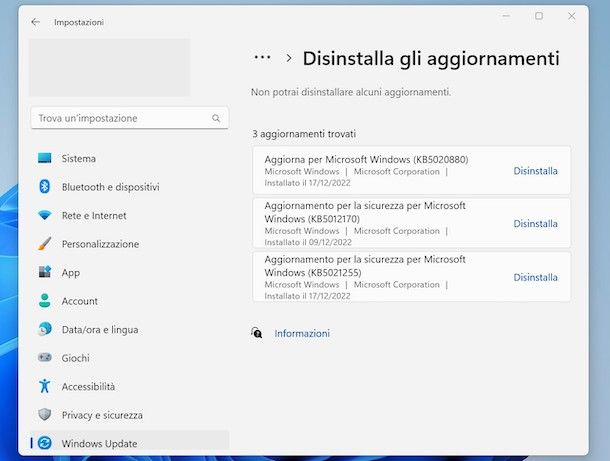Screen dimensions: 610x461
Task: Click the Account person icon
Action: [x=45, y=301]
